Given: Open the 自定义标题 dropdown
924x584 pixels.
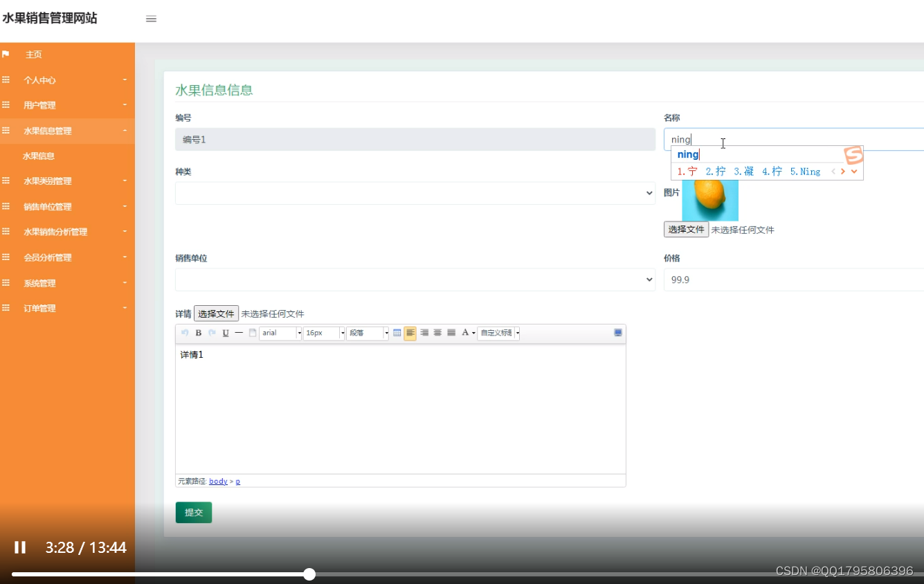Looking at the screenshot, I should [498, 333].
